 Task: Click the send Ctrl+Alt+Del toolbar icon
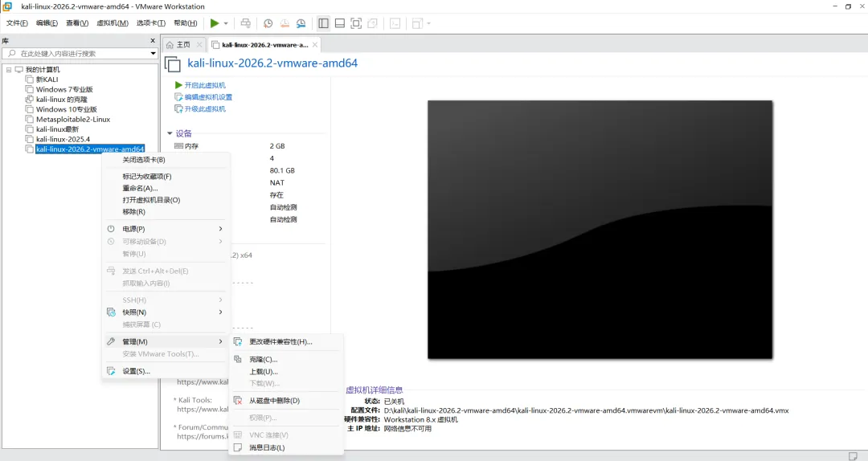coord(245,23)
